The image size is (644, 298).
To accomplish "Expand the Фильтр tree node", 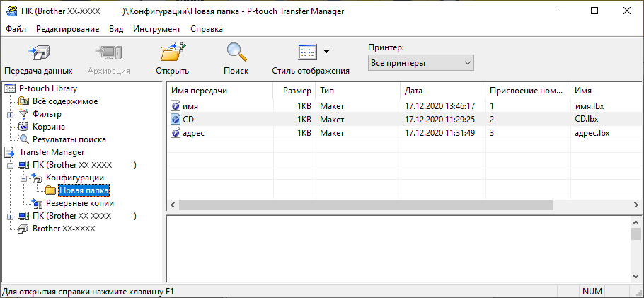I will coord(9,114).
